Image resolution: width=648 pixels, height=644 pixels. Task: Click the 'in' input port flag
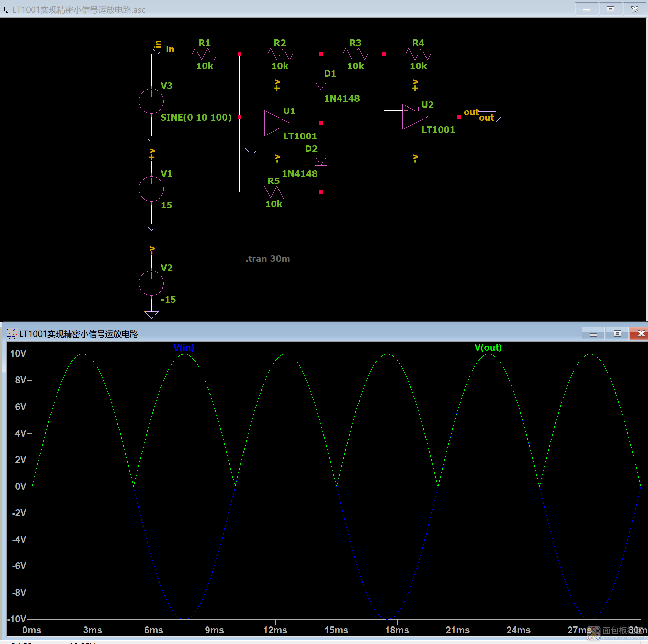click(157, 45)
